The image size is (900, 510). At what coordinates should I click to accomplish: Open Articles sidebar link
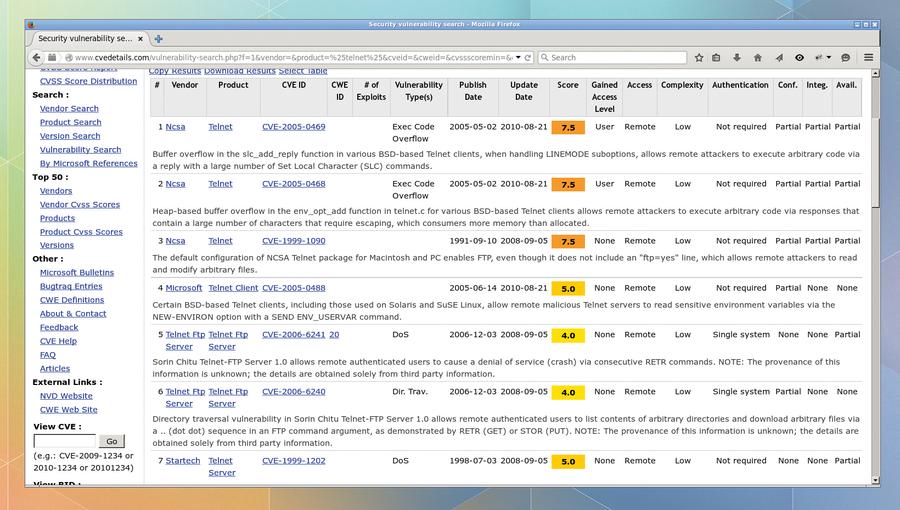click(x=55, y=369)
